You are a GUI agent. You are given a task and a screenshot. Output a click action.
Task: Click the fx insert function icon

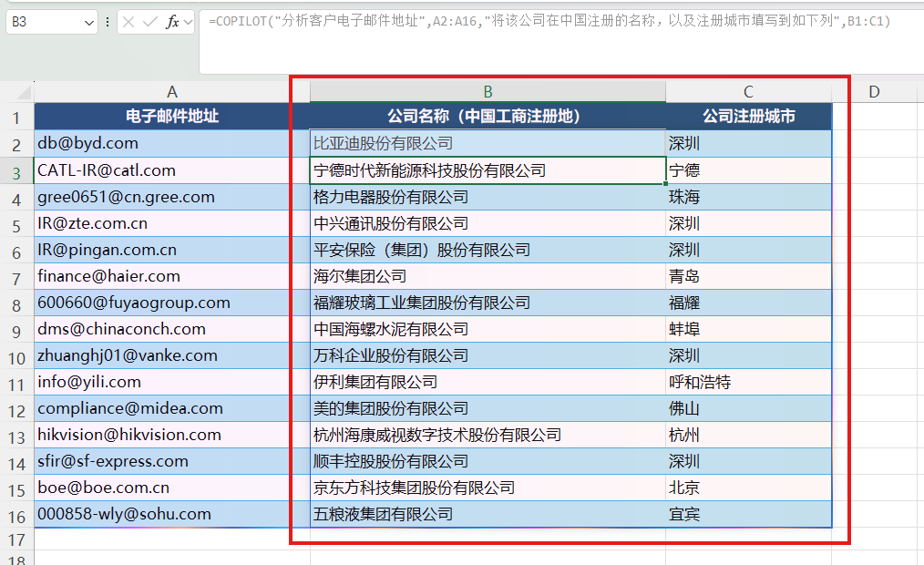point(172,23)
